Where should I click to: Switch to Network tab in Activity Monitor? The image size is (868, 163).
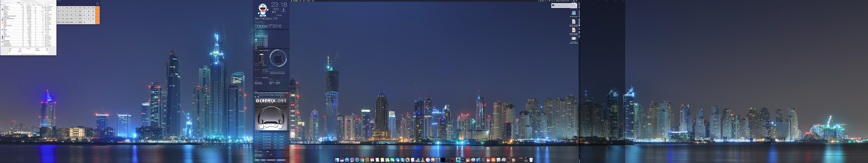(37, 3)
